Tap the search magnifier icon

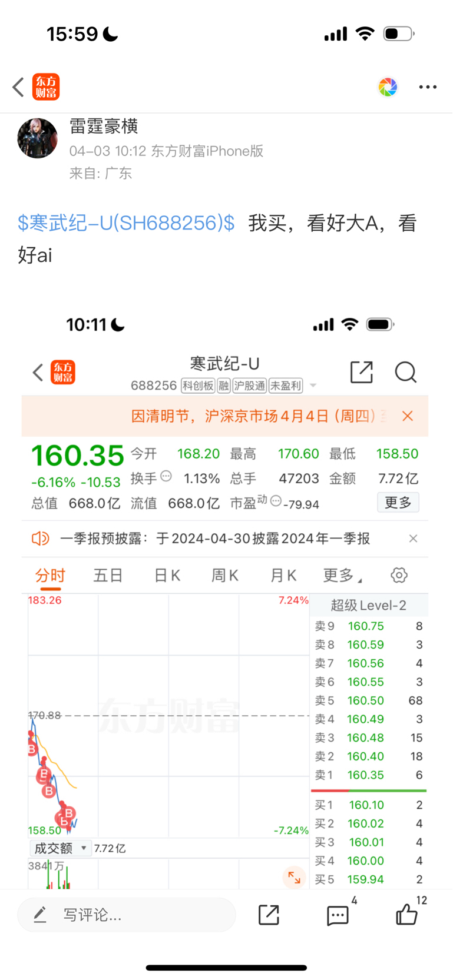pos(406,372)
